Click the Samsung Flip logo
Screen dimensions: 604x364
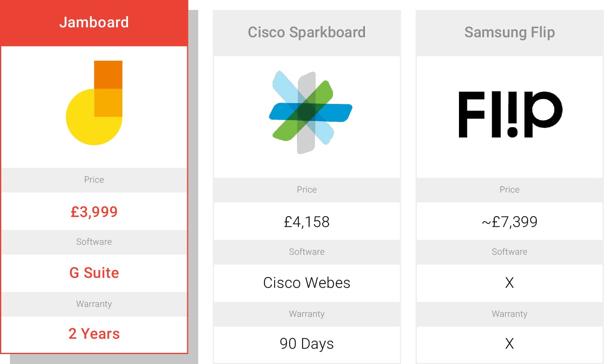click(x=510, y=114)
